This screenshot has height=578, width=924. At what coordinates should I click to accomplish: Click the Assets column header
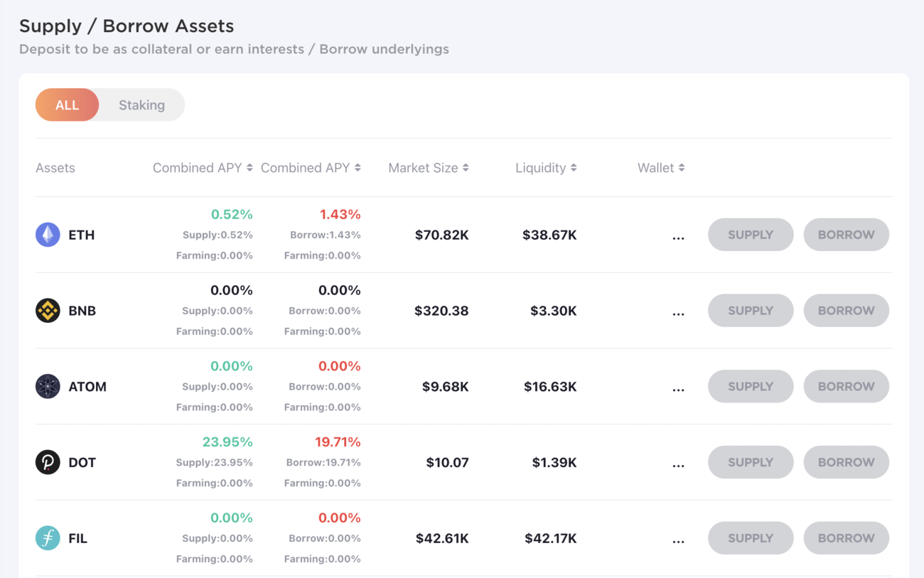[55, 168]
